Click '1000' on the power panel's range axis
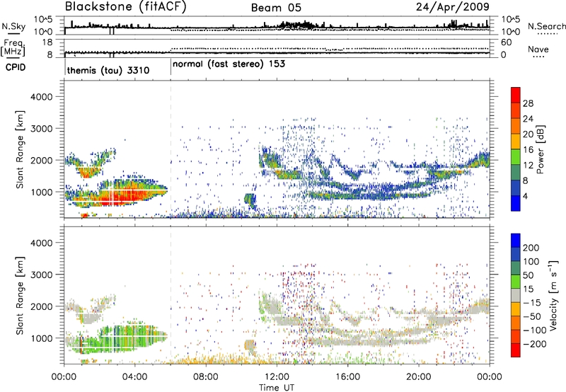This screenshot has width=566, height=392. pos(42,192)
